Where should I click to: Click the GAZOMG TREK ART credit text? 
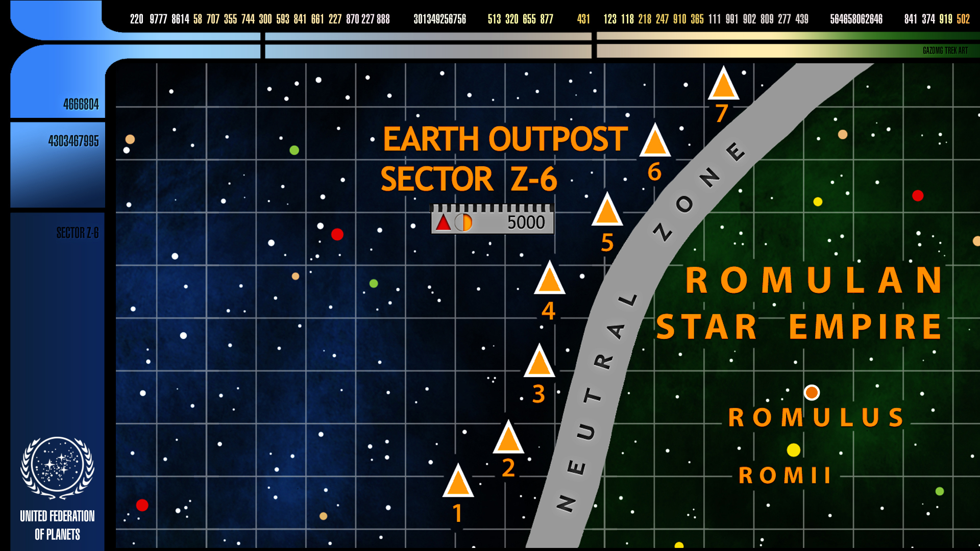tap(945, 51)
